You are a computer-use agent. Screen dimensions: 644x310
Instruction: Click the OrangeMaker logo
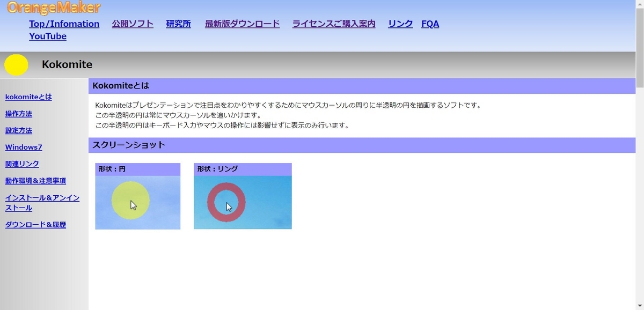(54, 8)
